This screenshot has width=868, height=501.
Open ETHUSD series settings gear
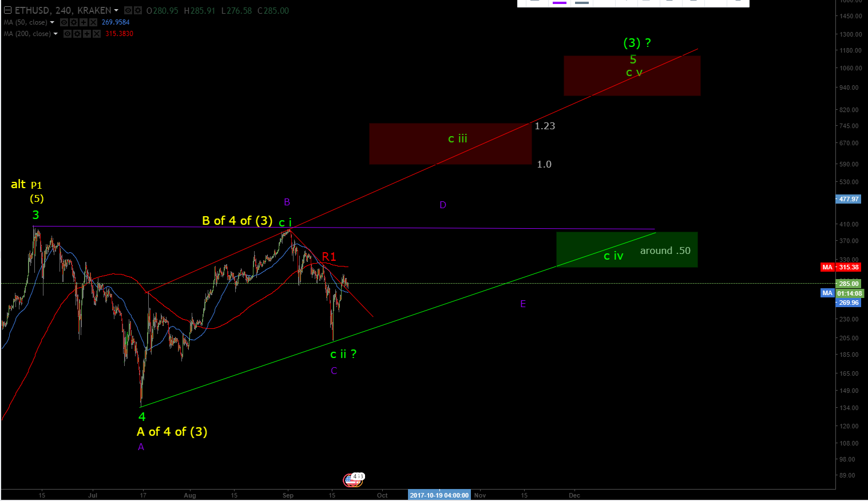point(138,10)
